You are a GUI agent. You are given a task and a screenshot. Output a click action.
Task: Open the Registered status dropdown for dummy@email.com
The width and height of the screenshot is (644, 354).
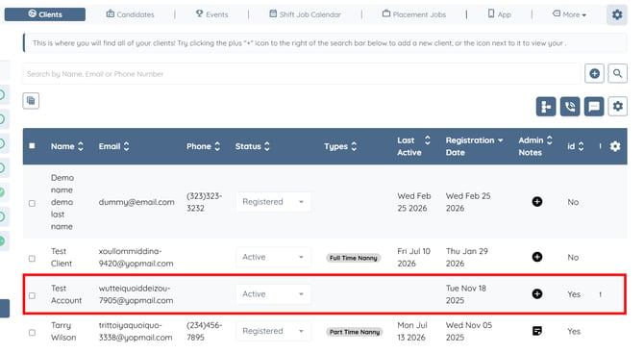click(x=273, y=202)
